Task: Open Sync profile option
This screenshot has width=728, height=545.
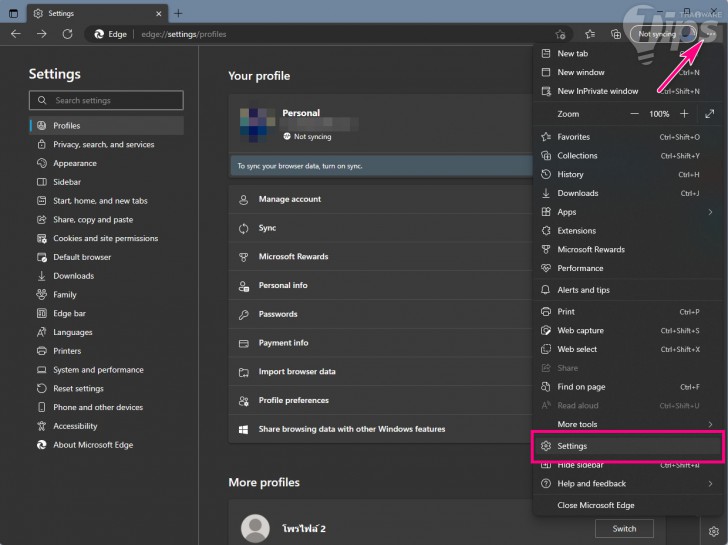Action: tap(381, 228)
